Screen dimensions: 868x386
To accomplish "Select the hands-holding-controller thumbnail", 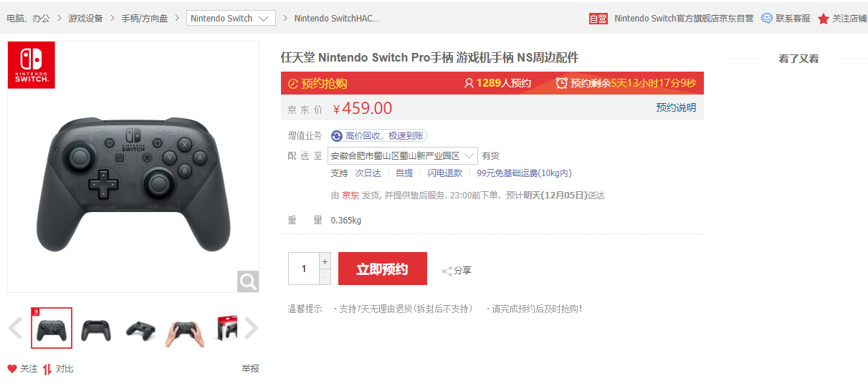I will [185, 329].
